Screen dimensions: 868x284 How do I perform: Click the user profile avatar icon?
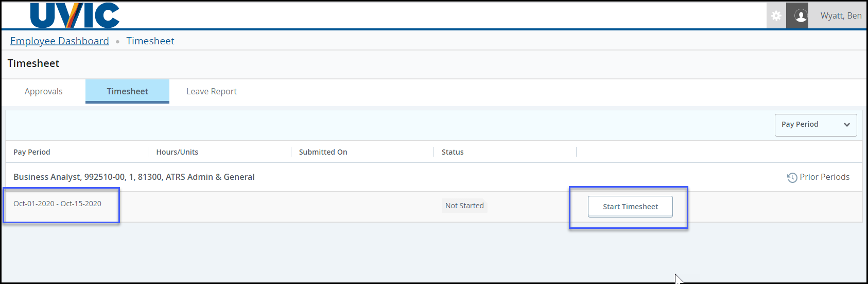[x=801, y=16]
